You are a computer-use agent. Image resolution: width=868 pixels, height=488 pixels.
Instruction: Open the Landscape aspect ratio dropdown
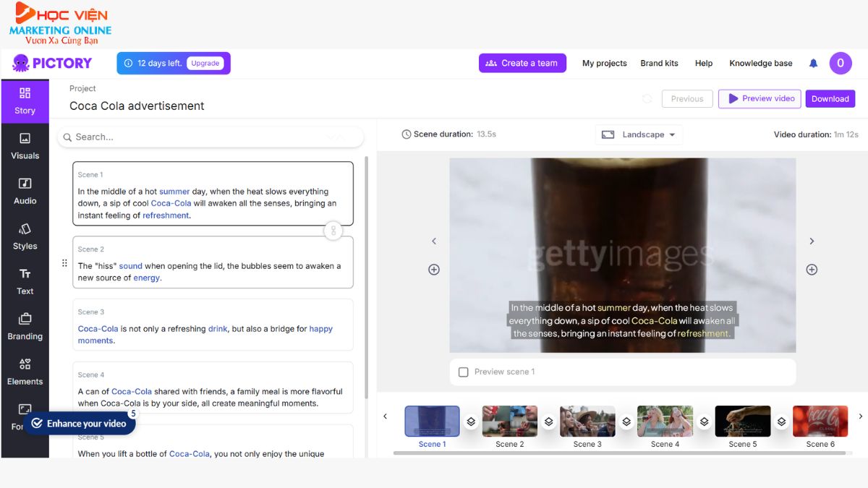(x=639, y=134)
